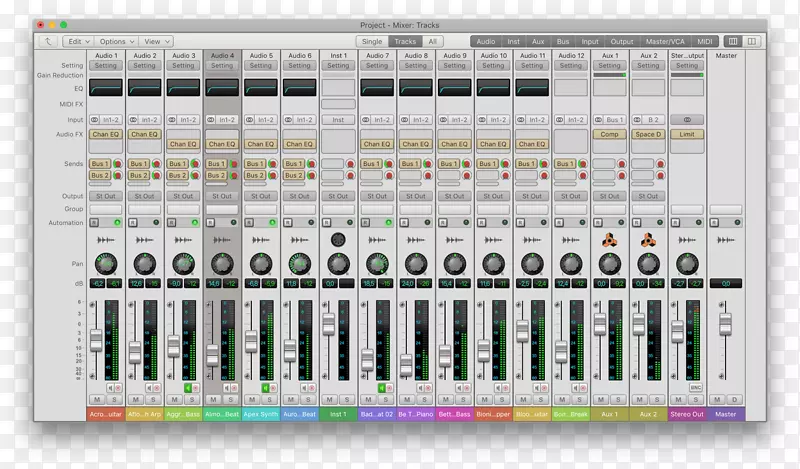Open the Comp plugin on Aux 1
Screen dimensions: 800x469
(610, 133)
